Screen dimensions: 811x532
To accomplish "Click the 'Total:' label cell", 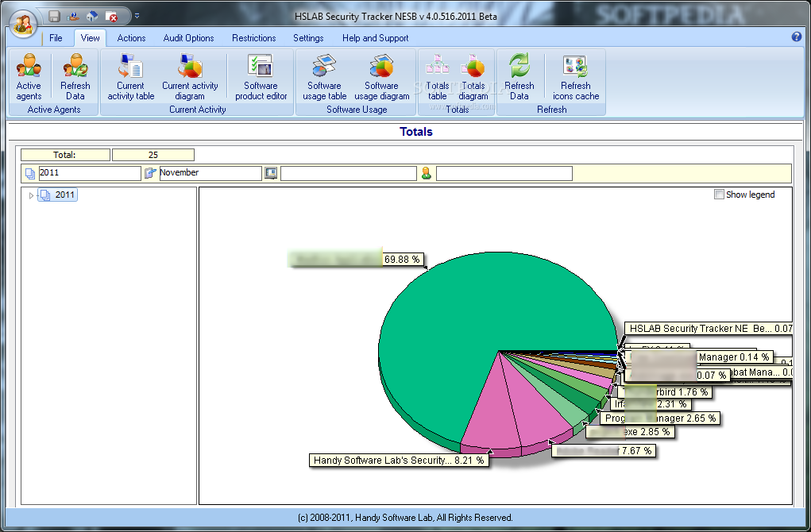I will 65,155.
